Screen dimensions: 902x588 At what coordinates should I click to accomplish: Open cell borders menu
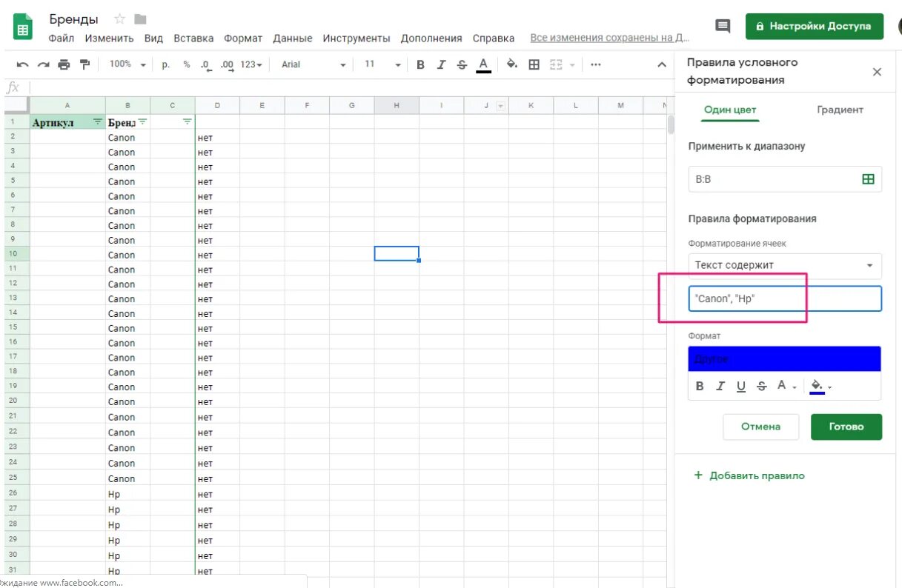click(534, 65)
